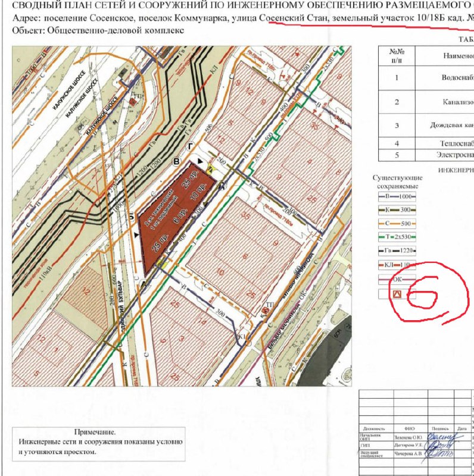Click the address line starting 'Адрес: поселение Сосенское'

243,18
